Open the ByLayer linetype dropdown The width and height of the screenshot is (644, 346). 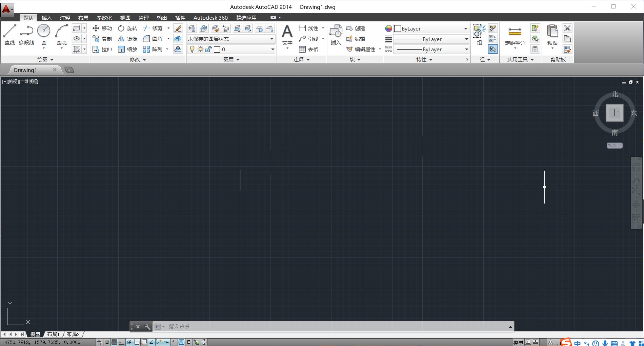(x=431, y=50)
